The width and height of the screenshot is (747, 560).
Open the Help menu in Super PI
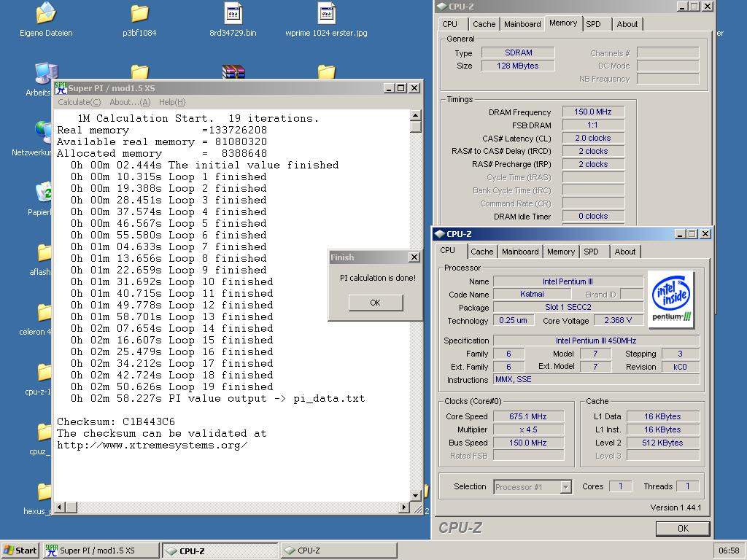172,102
